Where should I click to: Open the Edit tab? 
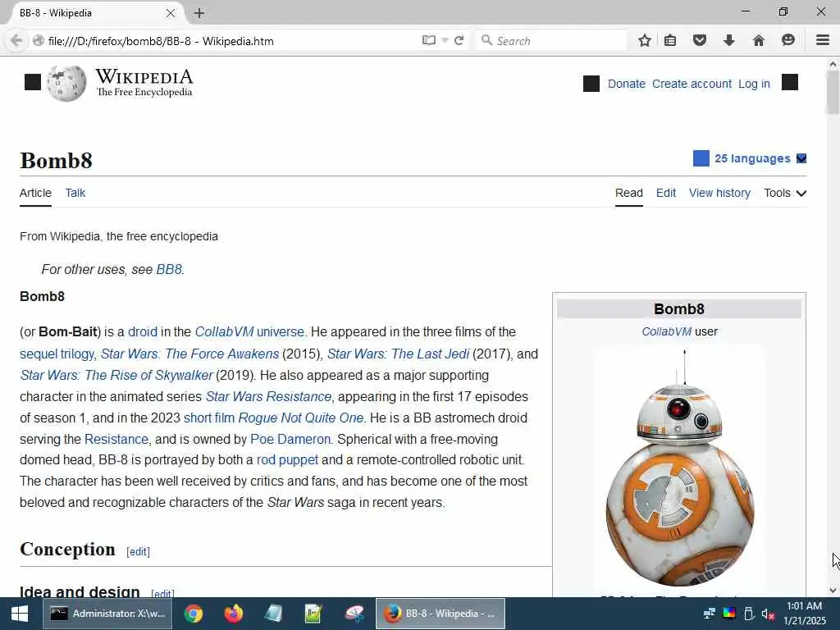click(x=666, y=193)
